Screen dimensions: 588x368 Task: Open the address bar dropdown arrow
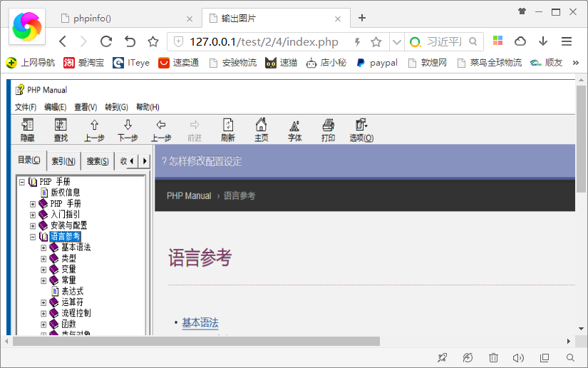point(397,42)
